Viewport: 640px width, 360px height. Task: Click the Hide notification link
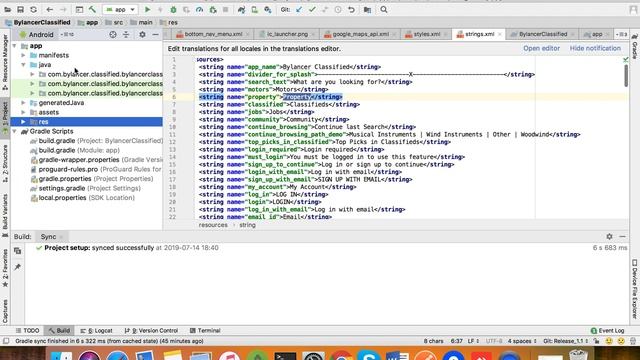595,48
